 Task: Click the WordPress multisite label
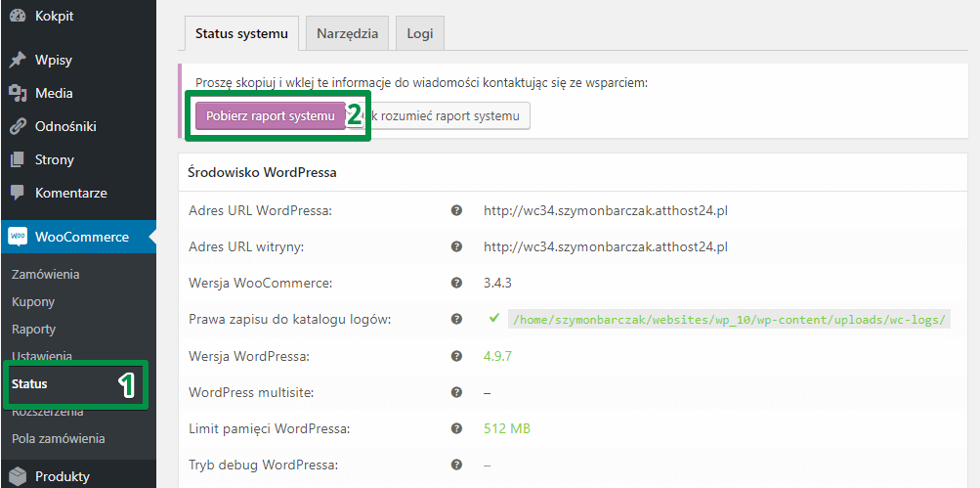coord(251,392)
